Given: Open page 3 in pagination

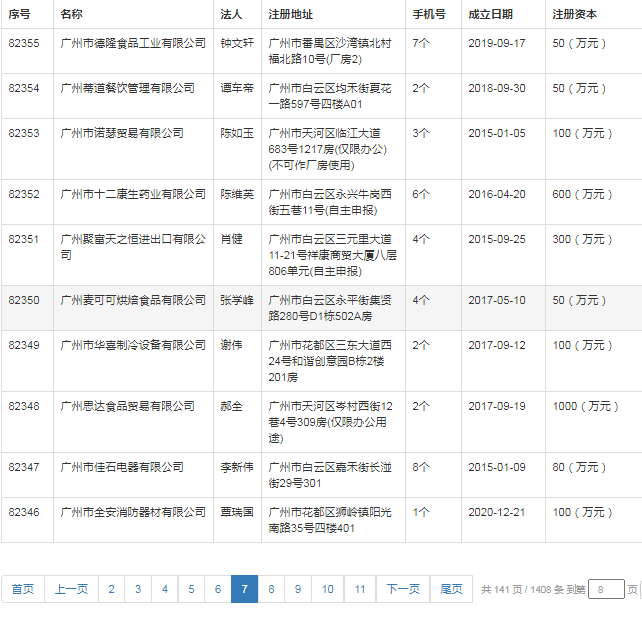Looking at the screenshot, I should (x=138, y=589).
